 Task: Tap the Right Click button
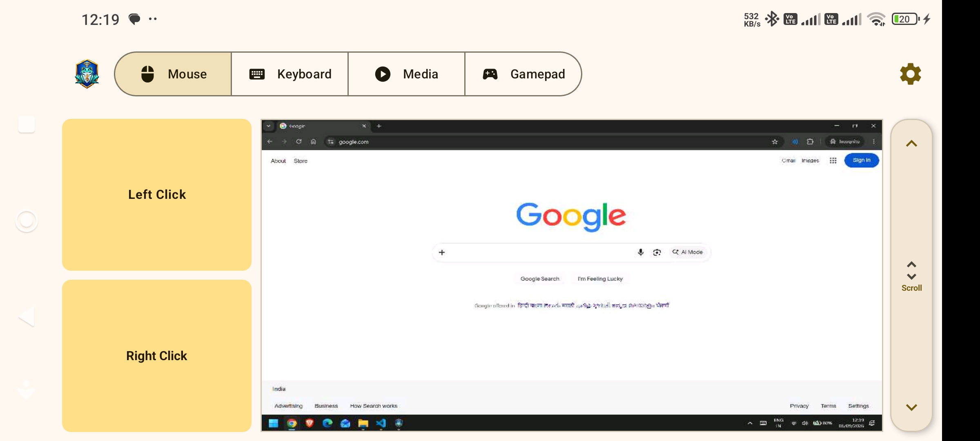point(157,356)
